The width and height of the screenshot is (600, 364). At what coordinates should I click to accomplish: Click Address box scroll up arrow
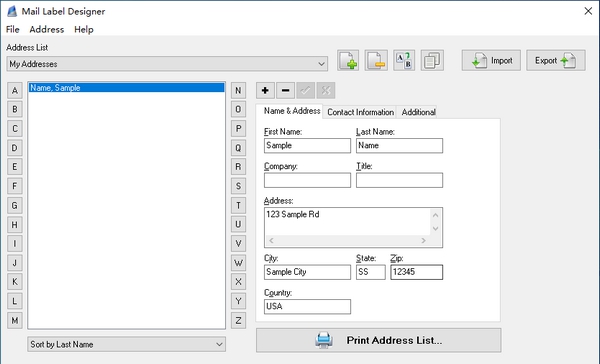[435, 215]
